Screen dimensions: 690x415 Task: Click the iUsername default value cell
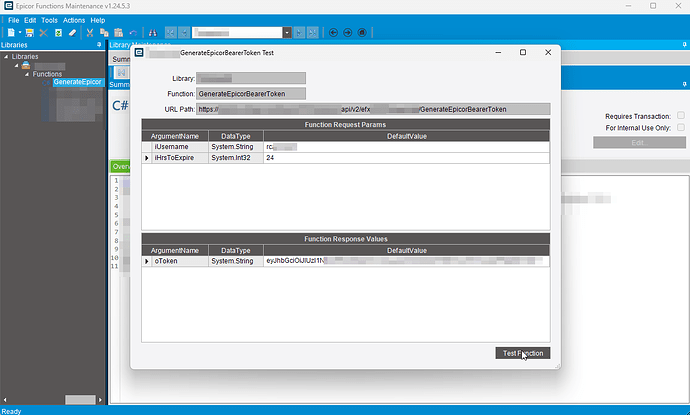pos(407,147)
